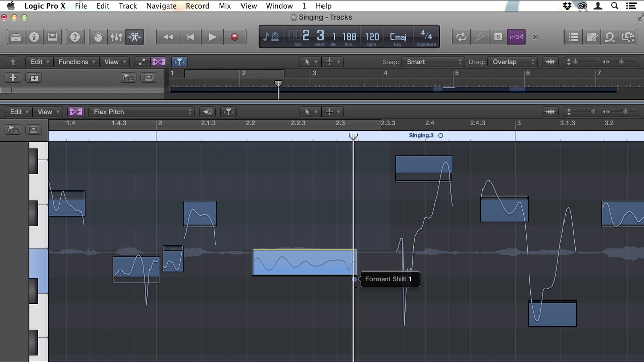Open the Mix menu in menu bar
The height and width of the screenshot is (362, 644).
pyautogui.click(x=225, y=6)
